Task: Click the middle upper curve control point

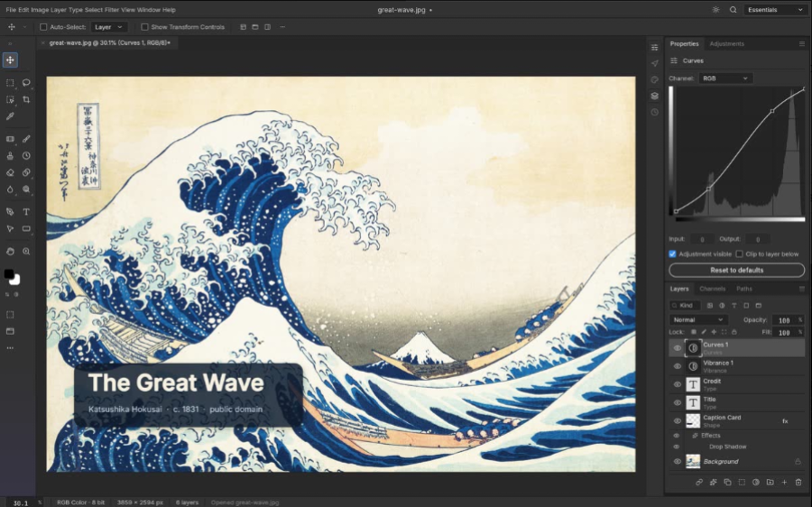Action: pos(772,111)
